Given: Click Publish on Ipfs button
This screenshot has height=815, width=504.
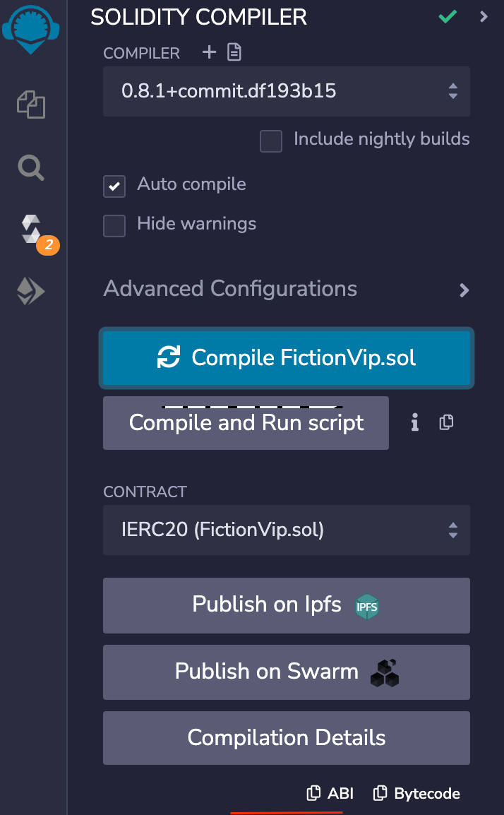Looking at the screenshot, I should click(x=286, y=605).
